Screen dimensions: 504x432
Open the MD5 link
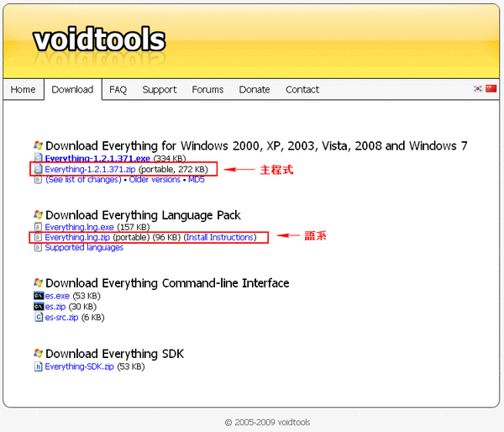(196, 180)
